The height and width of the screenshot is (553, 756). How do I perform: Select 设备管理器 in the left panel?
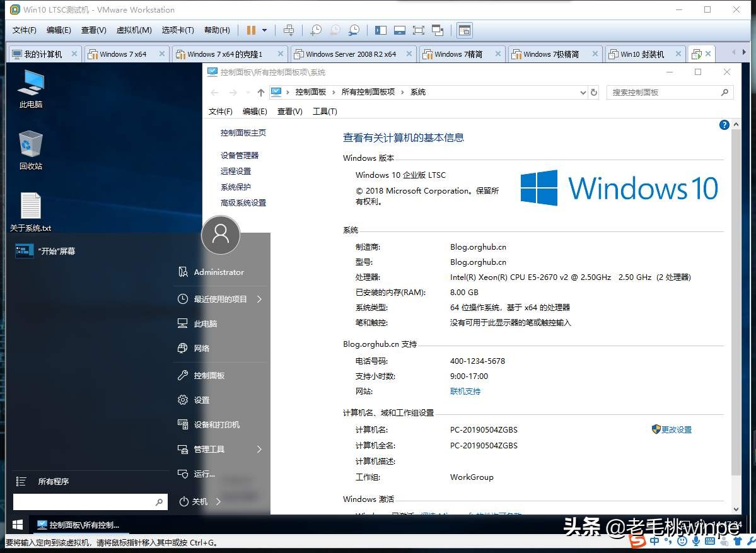tap(239, 154)
